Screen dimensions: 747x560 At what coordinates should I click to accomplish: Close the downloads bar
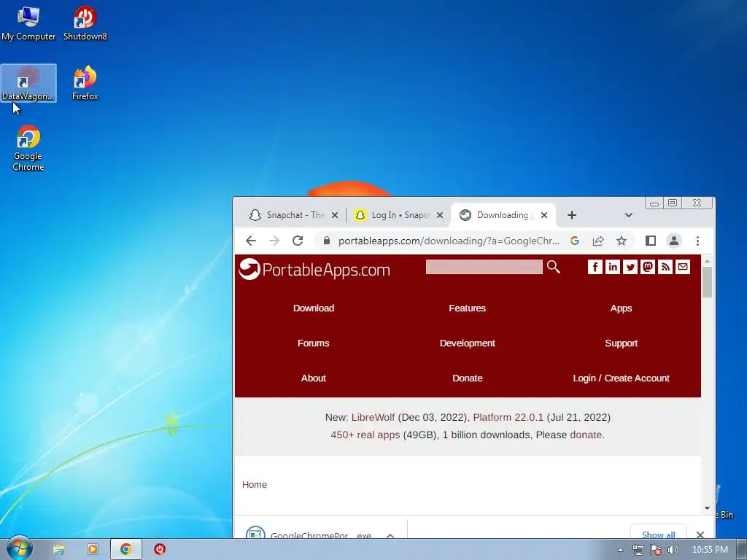(700, 534)
